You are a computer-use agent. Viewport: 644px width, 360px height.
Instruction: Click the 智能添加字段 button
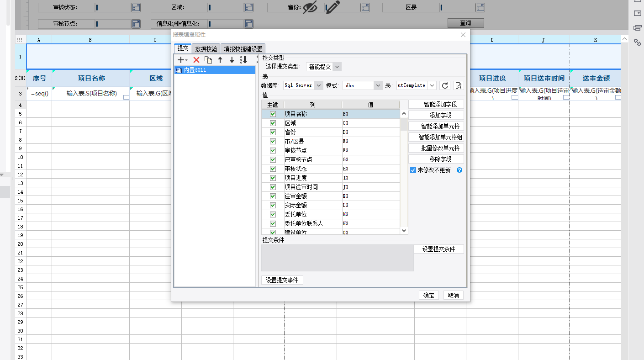point(436,104)
